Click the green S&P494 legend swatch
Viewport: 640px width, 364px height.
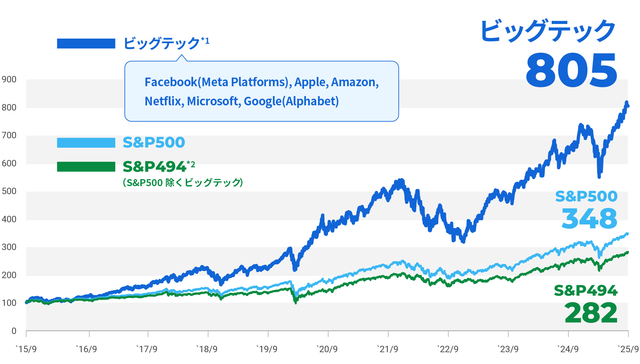click(86, 167)
